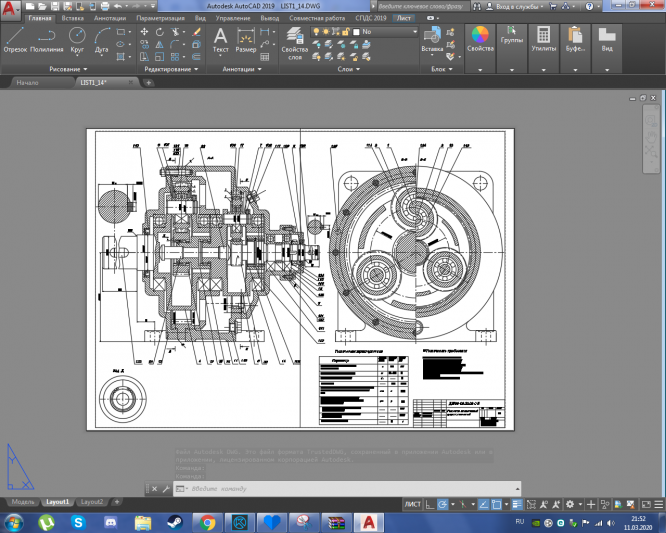Activate the Размер dimension tool

244,39
